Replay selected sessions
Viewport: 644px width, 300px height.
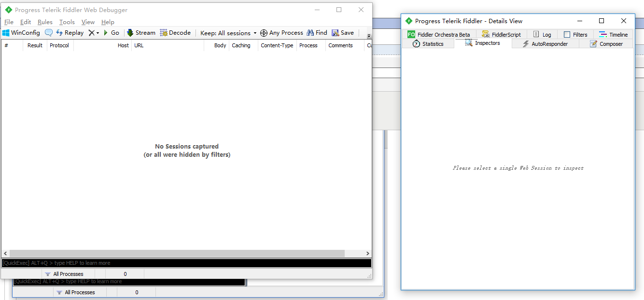coord(70,33)
